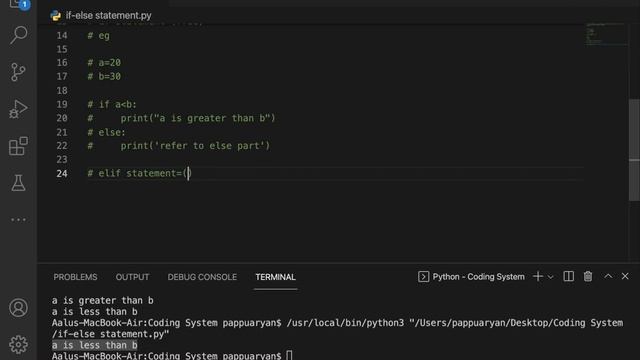
Task: Click the '# eg' comment line
Action: point(98,36)
